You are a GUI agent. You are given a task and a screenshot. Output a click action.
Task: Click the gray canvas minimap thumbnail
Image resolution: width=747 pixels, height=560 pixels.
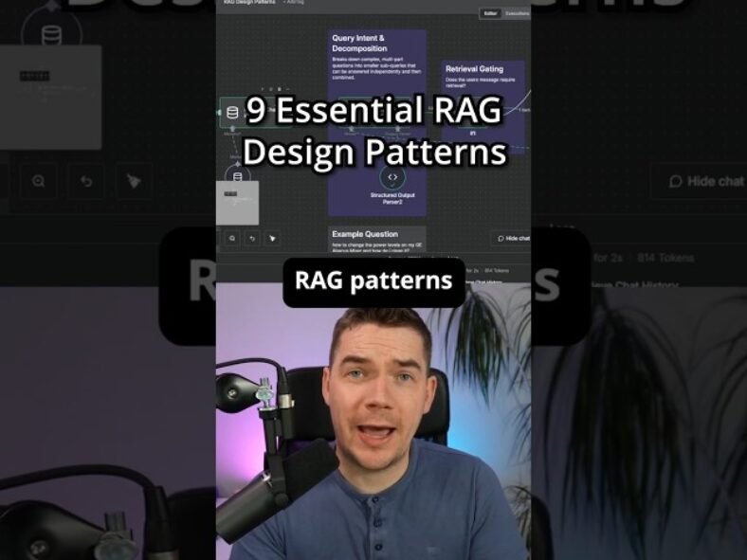coord(237,201)
